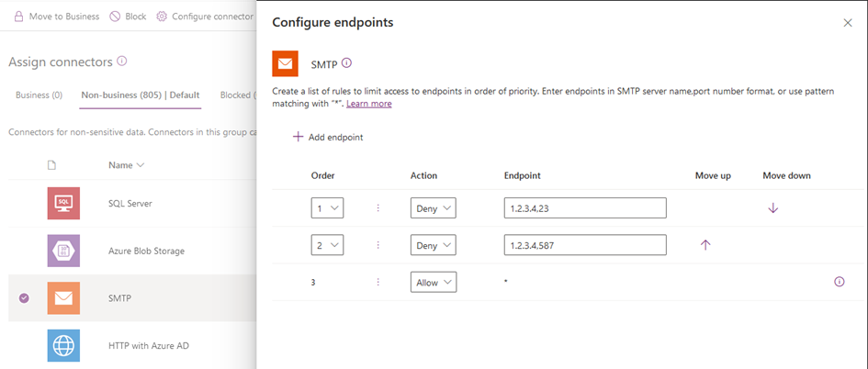Click the info icon on rule 3 row

839,282
